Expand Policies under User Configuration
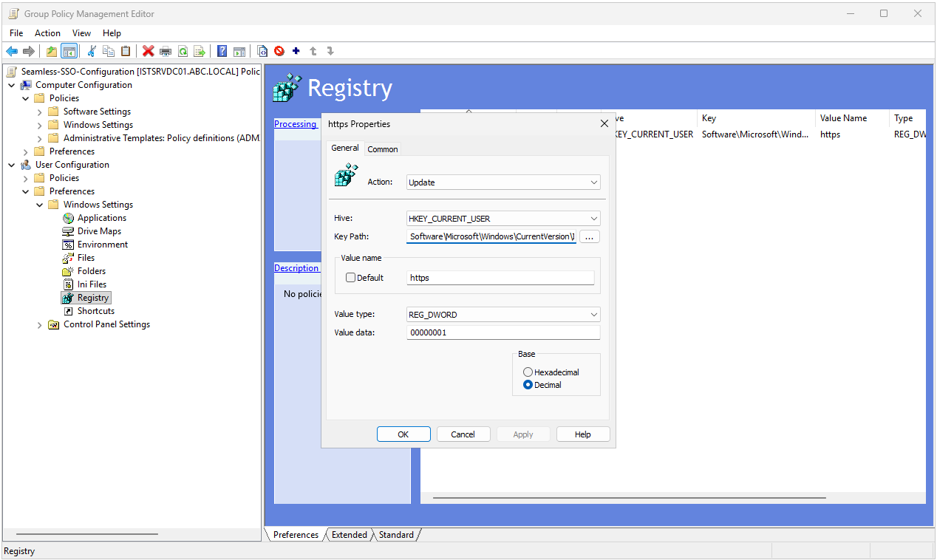The width and height of the screenshot is (937, 560). click(26, 178)
